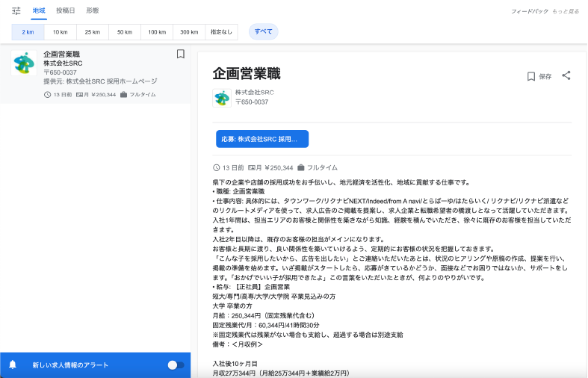Toggle 新しい求人情報のアラート switch
The height and width of the screenshot is (378, 588).
tap(176, 365)
